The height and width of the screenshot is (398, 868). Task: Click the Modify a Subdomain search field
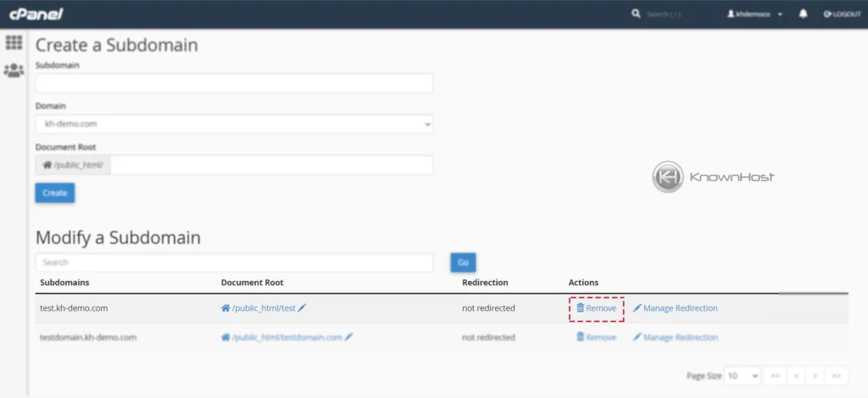coord(234,263)
